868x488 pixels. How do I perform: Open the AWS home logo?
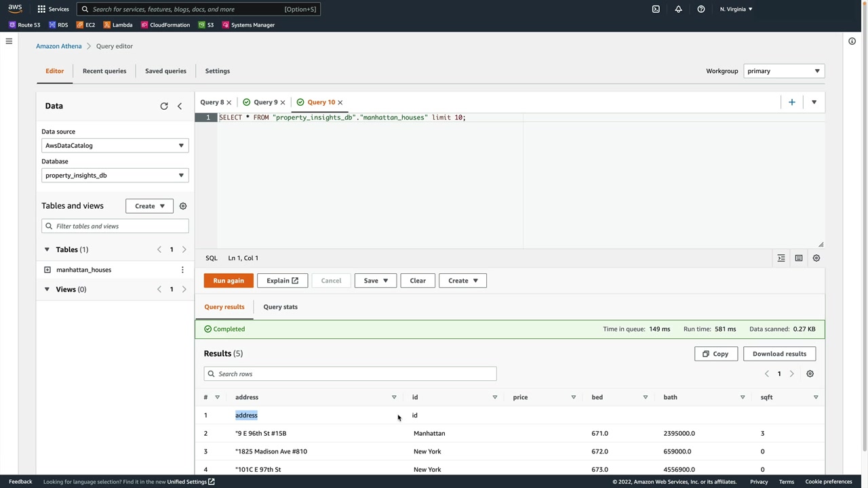[15, 9]
